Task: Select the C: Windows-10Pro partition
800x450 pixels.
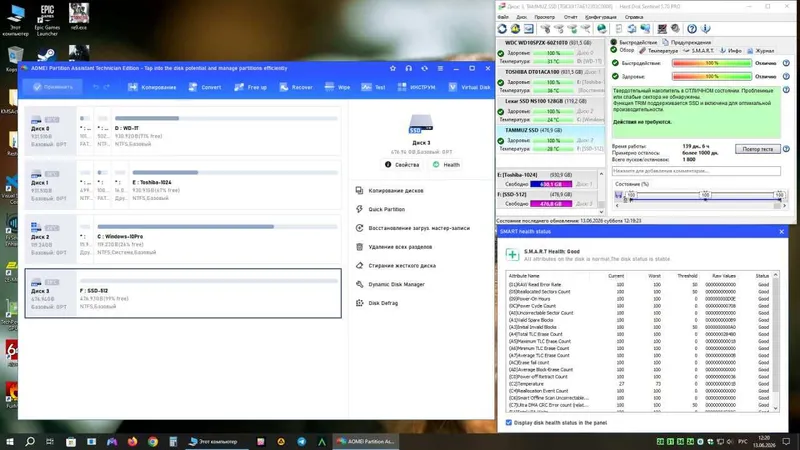Action: point(217,239)
